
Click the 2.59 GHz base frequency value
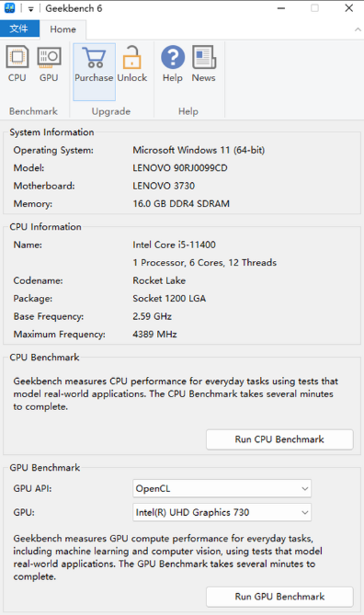point(153,316)
